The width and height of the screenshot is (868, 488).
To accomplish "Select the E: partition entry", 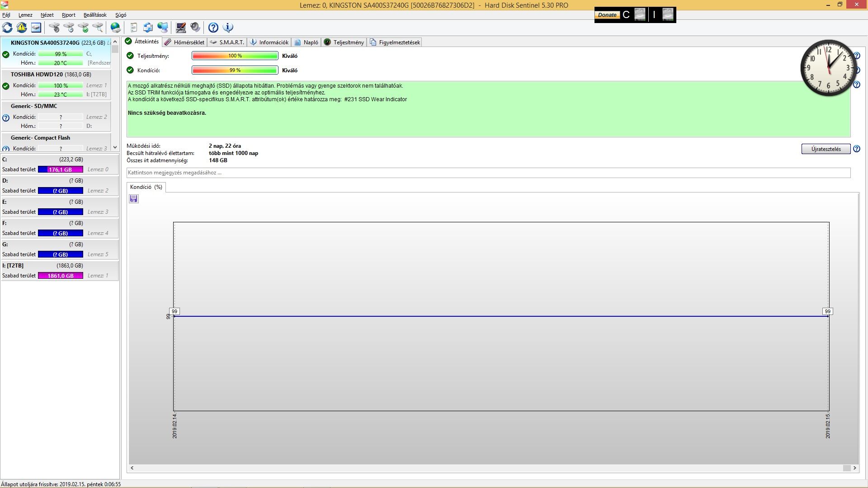I will tap(60, 207).
